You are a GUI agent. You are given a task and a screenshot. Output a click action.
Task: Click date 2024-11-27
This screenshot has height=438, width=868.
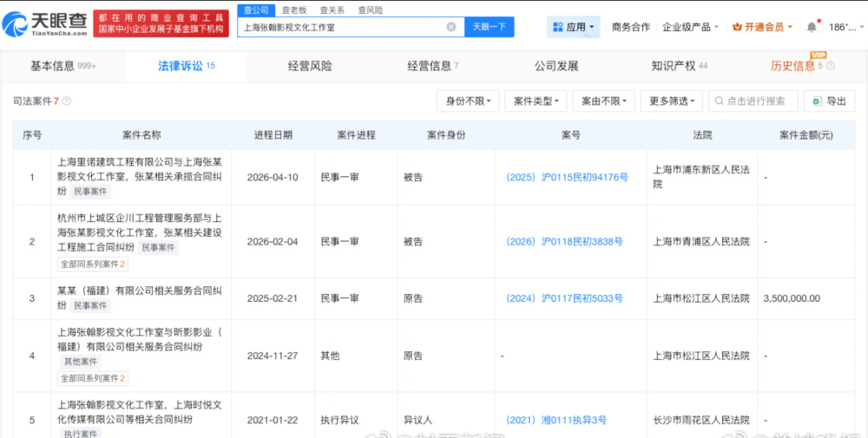point(273,356)
